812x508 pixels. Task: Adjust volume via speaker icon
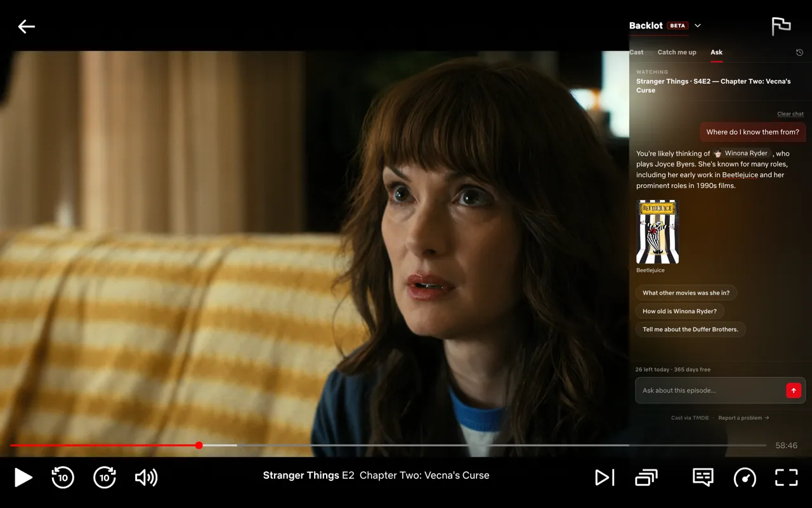coord(147,478)
